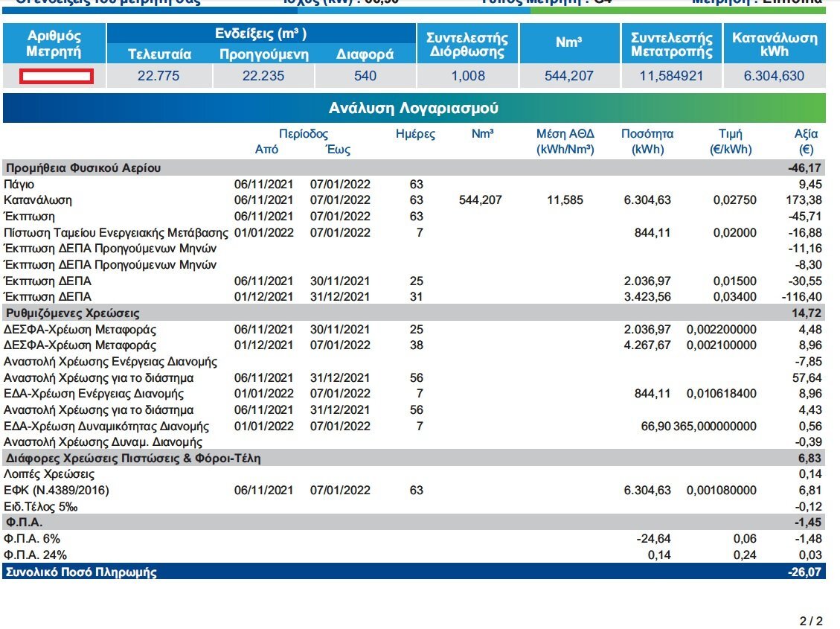Click the ΔΕΣΦΑ amount 4,48
This screenshot has width=840, height=629.
click(x=810, y=330)
